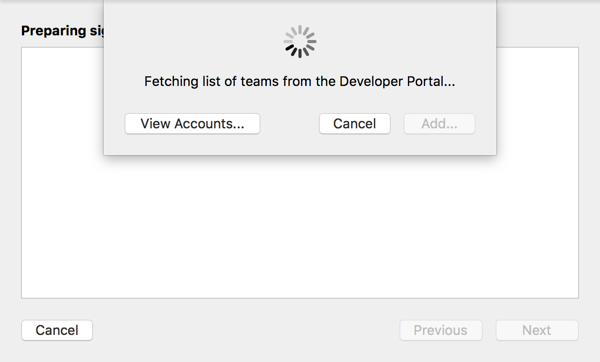Click the disabled Add... button

coord(439,124)
